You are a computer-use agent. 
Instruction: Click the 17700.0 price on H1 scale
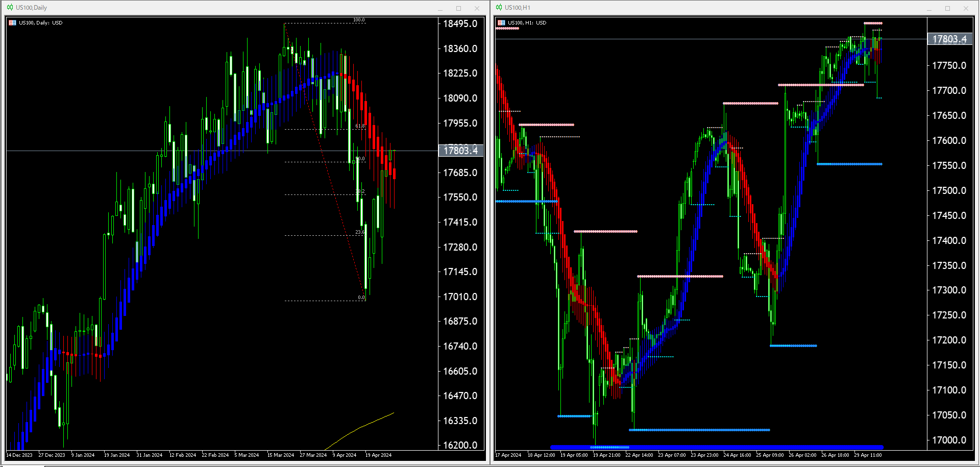click(949, 91)
